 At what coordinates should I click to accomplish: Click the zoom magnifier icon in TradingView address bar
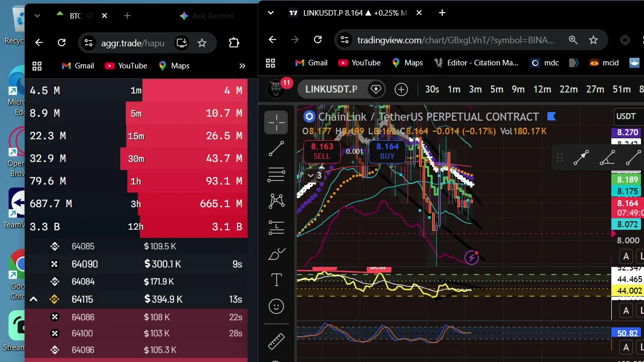pos(573,40)
